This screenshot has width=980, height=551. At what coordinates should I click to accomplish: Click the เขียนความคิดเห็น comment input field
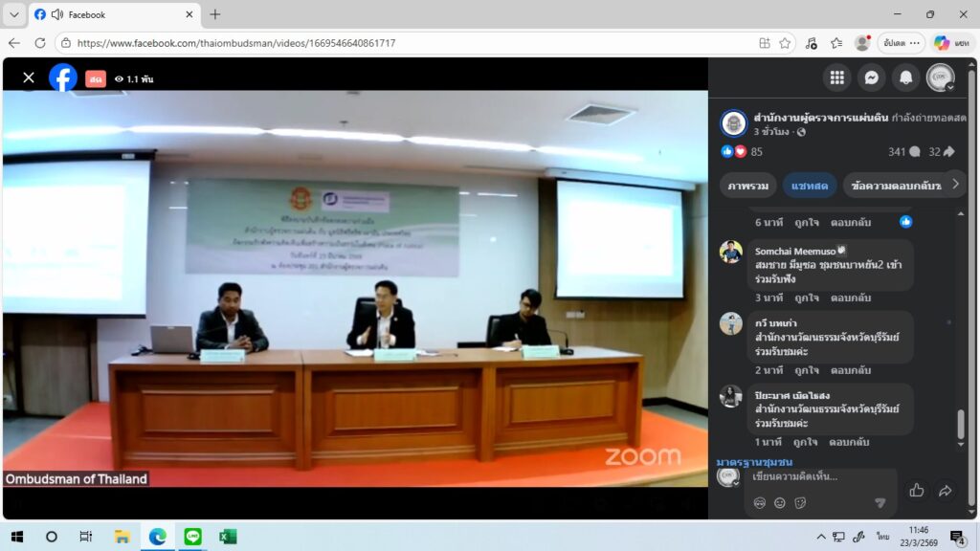point(813,476)
